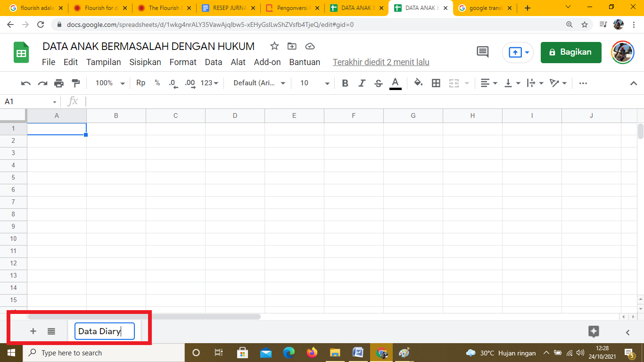This screenshot has height=362, width=644.
Task: Open the fill color picker
Action: coord(418,83)
